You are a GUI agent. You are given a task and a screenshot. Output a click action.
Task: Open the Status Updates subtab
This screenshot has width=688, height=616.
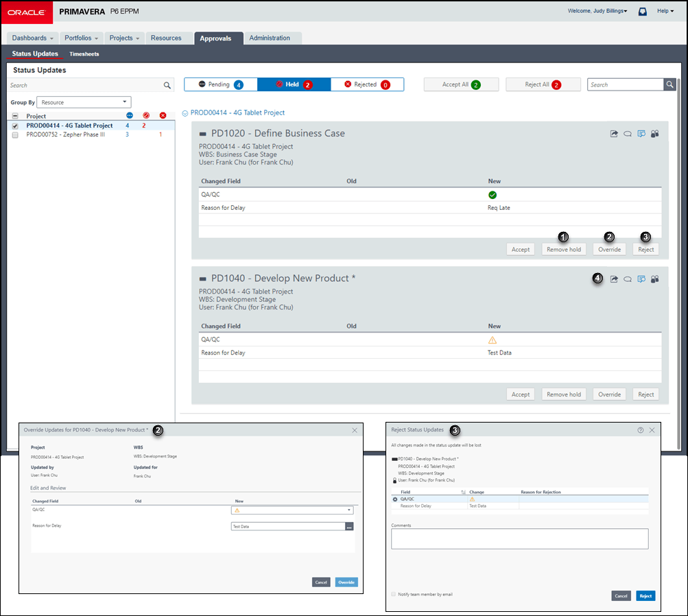click(x=35, y=54)
